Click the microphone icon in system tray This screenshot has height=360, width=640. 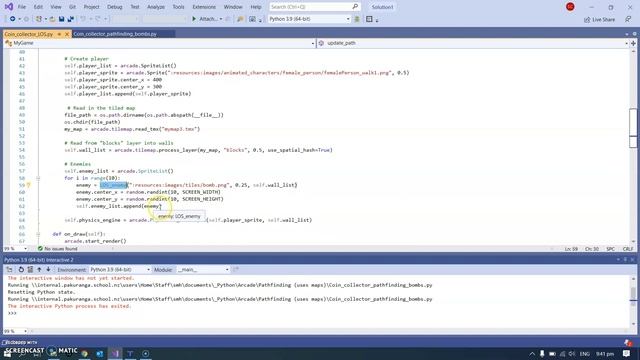[x=542, y=353]
